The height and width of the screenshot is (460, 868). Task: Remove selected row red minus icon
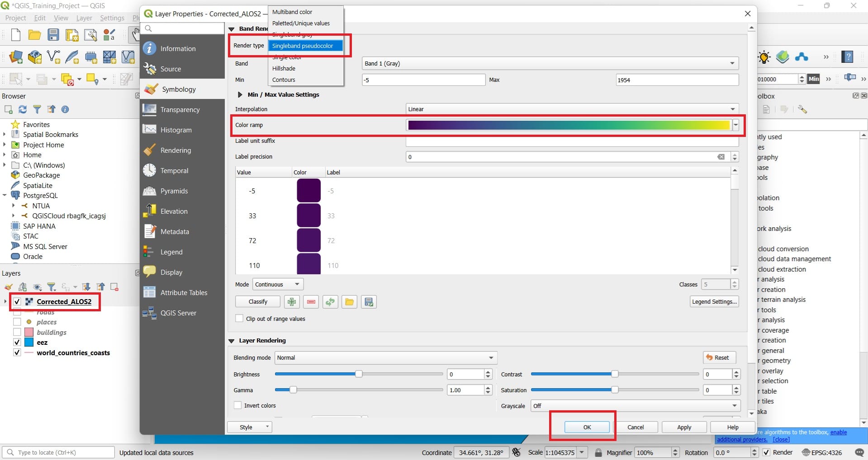point(311,302)
